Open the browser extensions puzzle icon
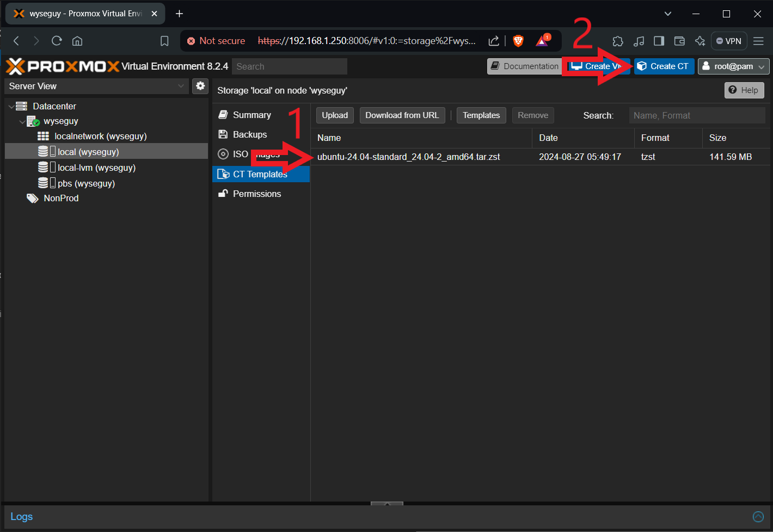This screenshot has height=532, width=773. click(618, 41)
